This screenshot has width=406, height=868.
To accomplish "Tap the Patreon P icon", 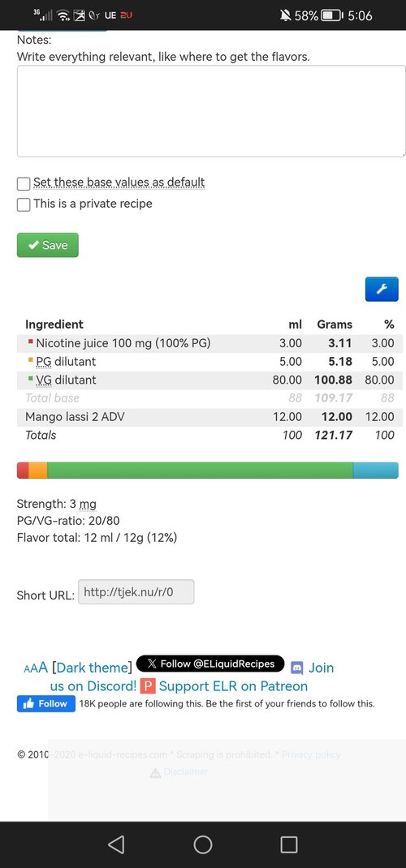I will click(147, 686).
